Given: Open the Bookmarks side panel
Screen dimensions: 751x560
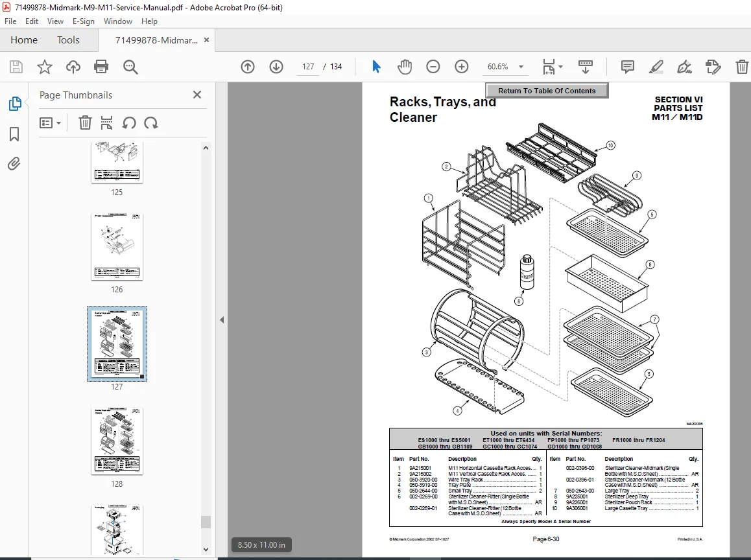Looking at the screenshot, I should (14, 134).
